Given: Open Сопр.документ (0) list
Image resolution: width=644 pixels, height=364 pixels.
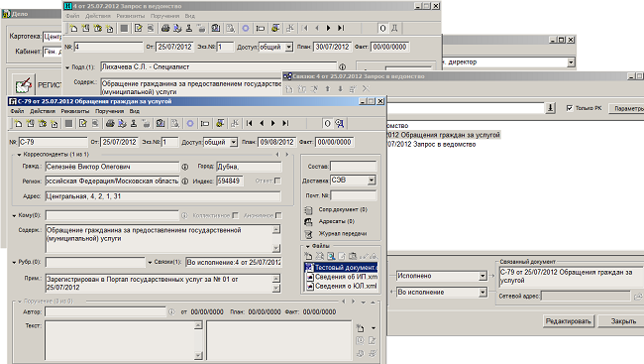Looking at the screenshot, I should 343,209.
